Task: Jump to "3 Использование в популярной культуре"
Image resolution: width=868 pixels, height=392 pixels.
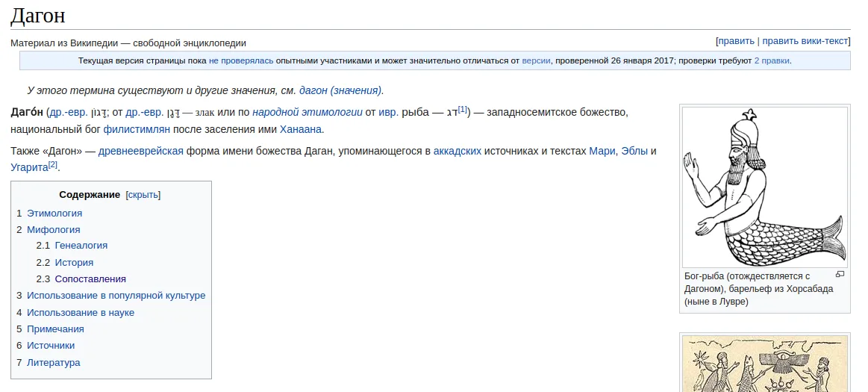Action: tap(110, 296)
